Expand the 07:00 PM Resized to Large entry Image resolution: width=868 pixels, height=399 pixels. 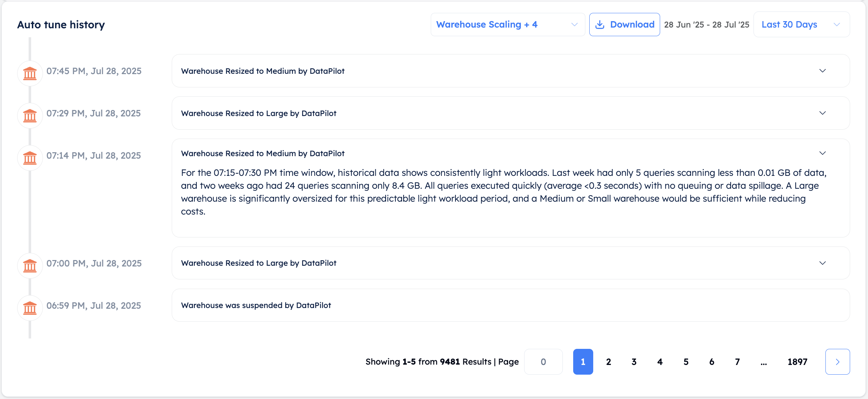pos(823,263)
